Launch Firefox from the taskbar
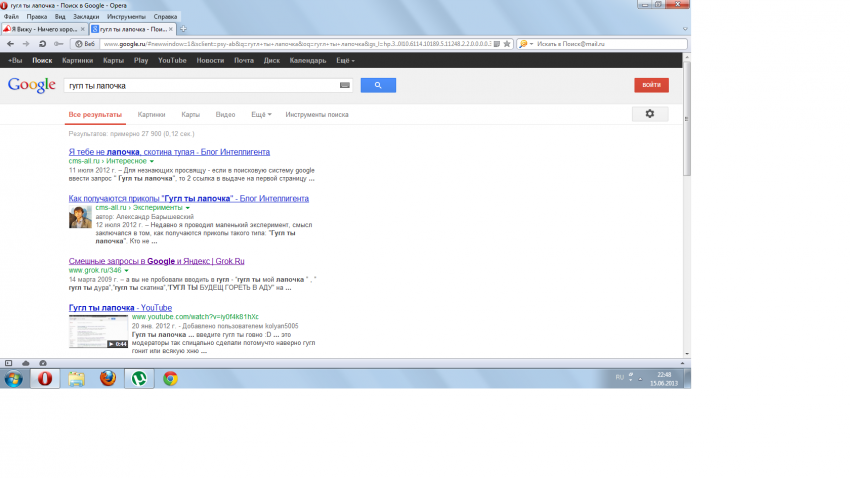The width and height of the screenshot is (850, 478). click(107, 378)
